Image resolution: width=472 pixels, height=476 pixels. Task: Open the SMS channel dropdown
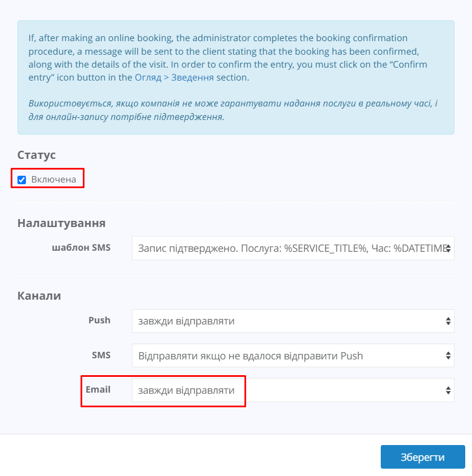coord(293,356)
